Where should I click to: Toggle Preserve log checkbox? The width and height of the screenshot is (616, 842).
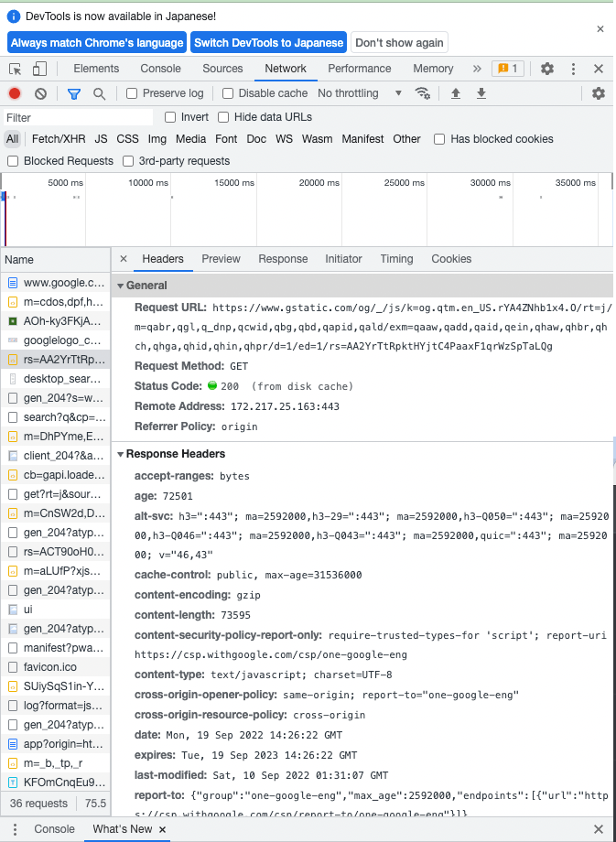pyautogui.click(x=132, y=93)
